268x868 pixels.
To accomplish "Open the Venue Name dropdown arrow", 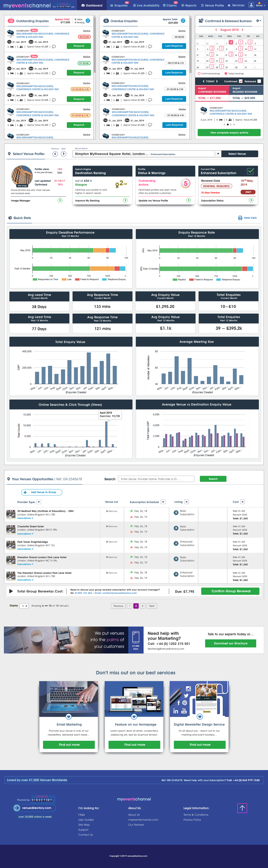I will click(x=218, y=154).
